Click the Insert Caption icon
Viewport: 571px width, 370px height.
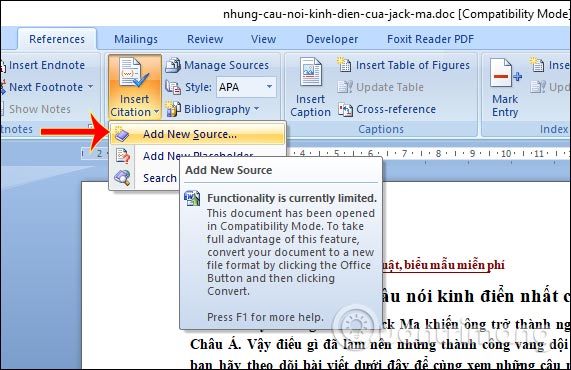pos(310,72)
